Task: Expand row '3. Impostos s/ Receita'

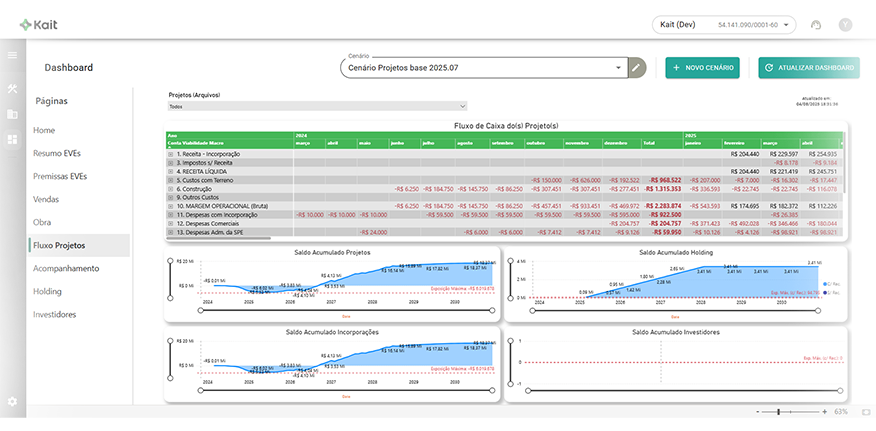Action: (171, 162)
